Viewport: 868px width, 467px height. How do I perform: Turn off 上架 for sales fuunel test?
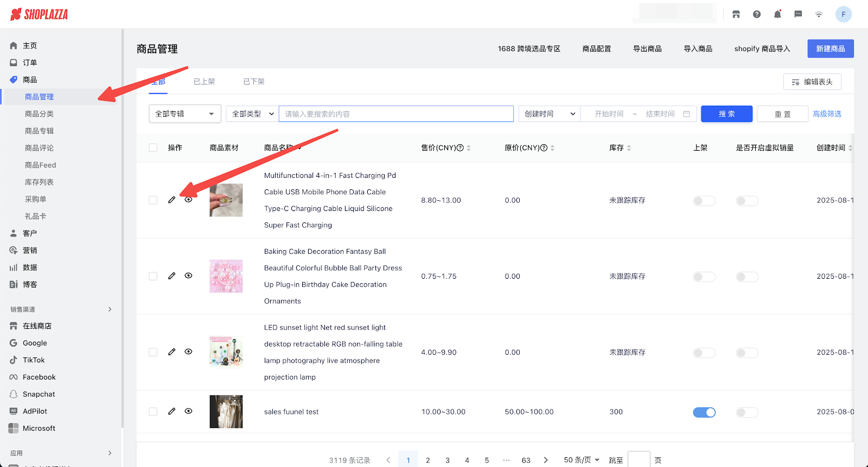click(x=704, y=412)
